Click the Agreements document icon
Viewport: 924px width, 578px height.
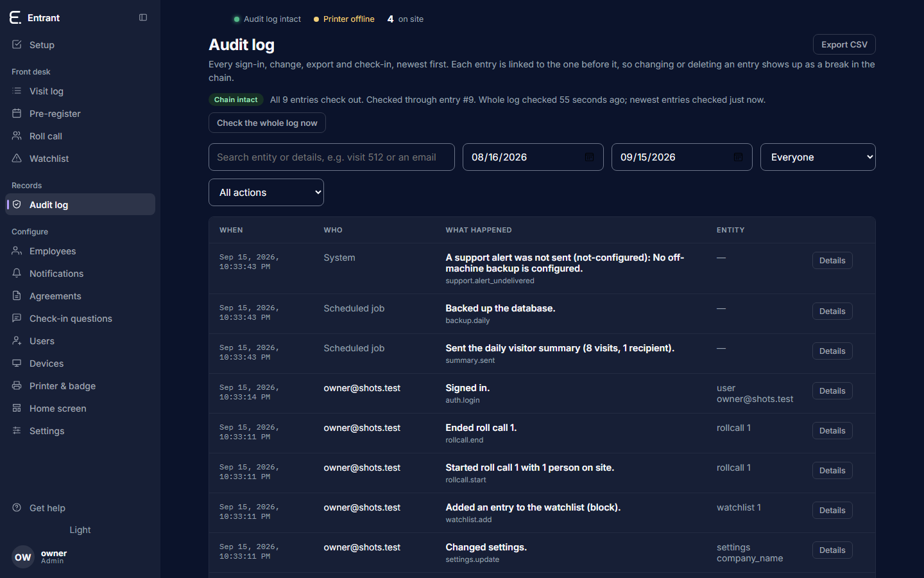[x=17, y=295]
